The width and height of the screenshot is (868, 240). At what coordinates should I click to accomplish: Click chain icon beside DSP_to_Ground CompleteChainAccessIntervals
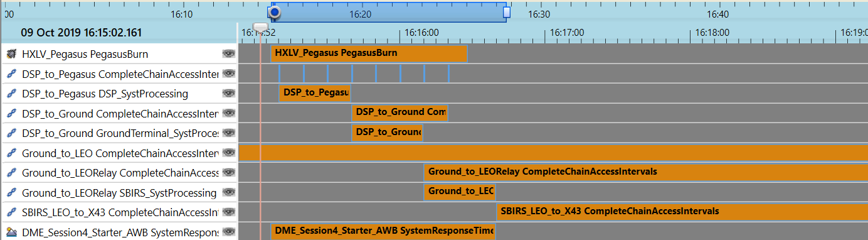click(10, 113)
